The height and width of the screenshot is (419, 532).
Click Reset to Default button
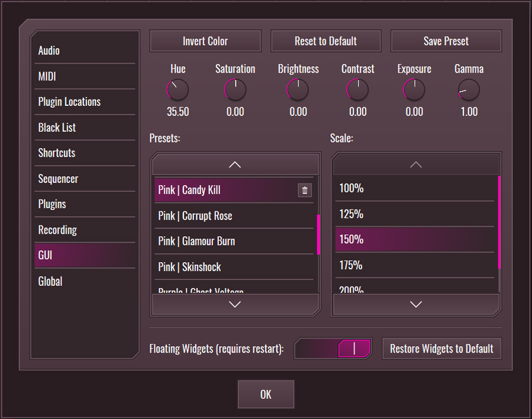point(325,41)
